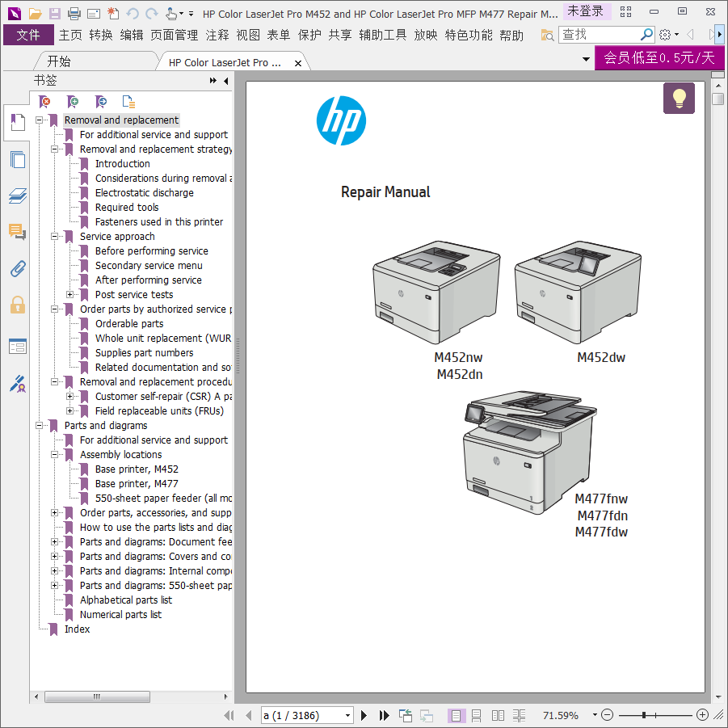Open the 特色功能 tab

coord(469,36)
